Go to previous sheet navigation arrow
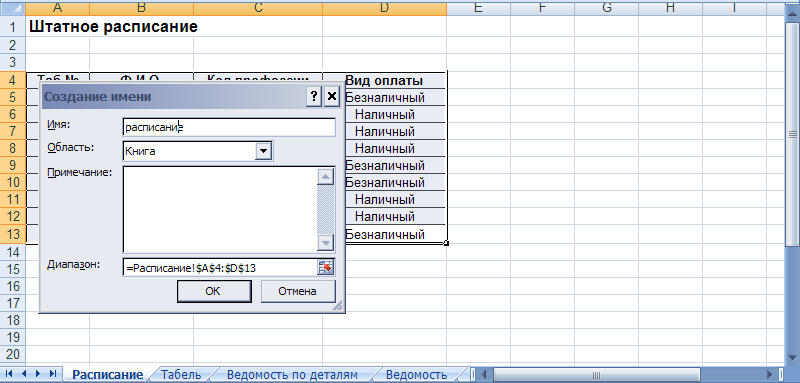 (23, 374)
